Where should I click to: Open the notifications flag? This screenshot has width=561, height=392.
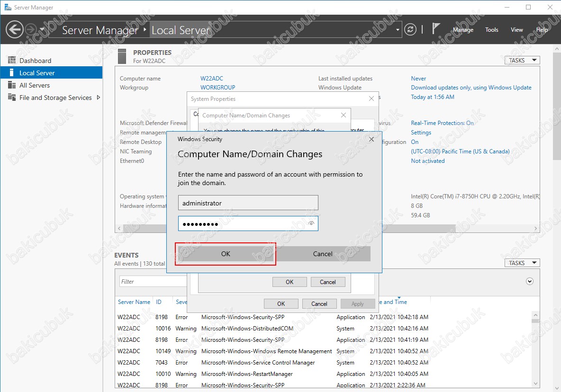[x=435, y=28]
